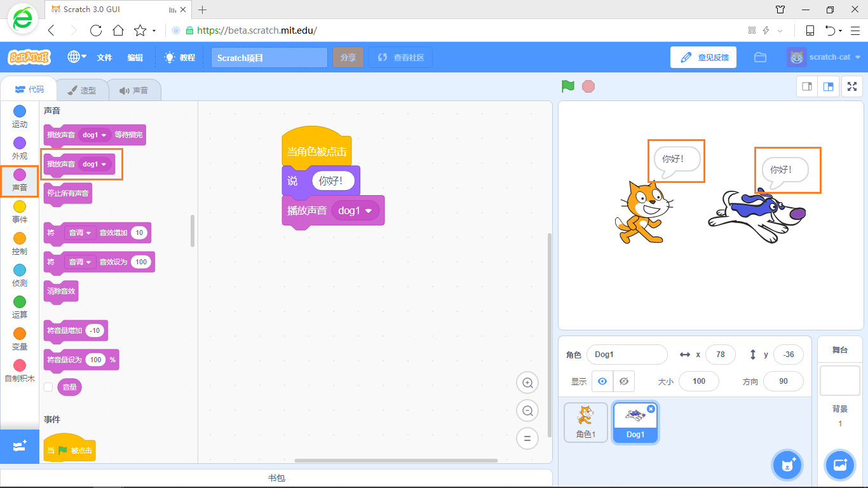
Task: Click the value 100 in 音效设为 block
Action: click(x=141, y=262)
